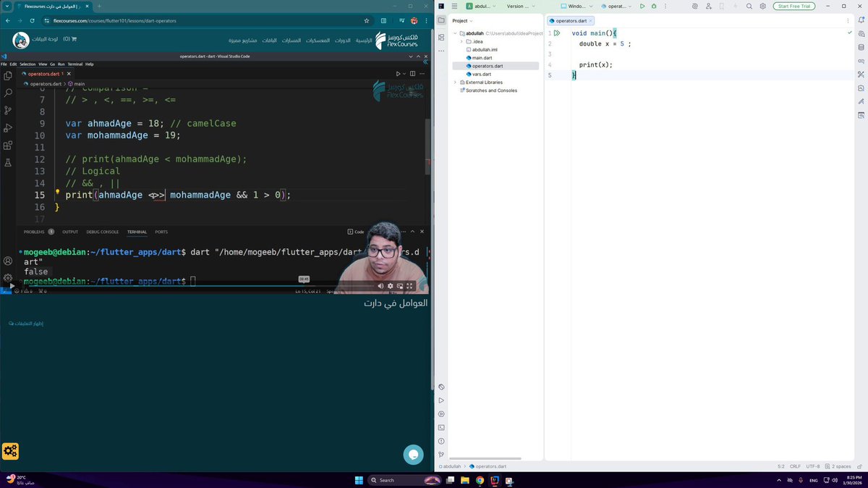
Task: Open the video player settings gear
Action: (391, 286)
